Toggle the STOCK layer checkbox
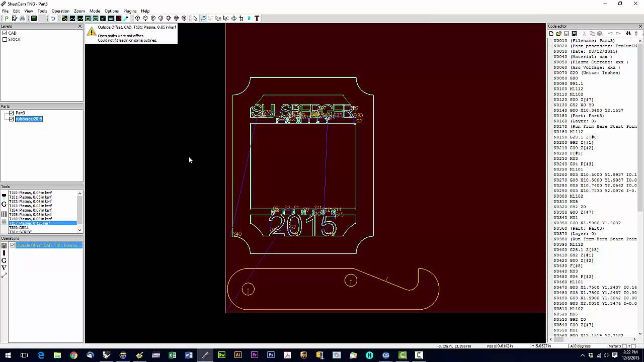Screen dimensions: 644x362 coord(5,39)
